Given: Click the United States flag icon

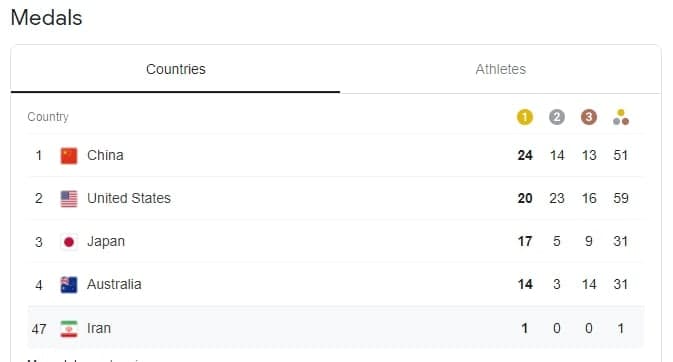Looking at the screenshot, I should (x=69, y=199).
